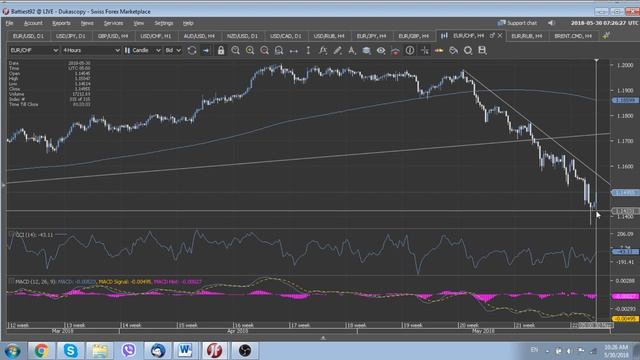
Task: Toggle the sound speaker icon
Action: pos(551,23)
